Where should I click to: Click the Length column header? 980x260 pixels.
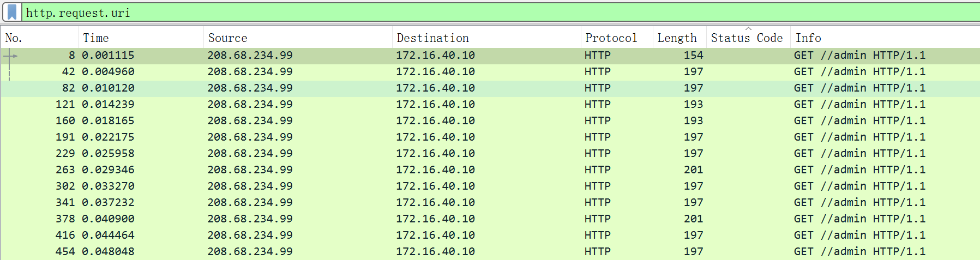[677, 38]
